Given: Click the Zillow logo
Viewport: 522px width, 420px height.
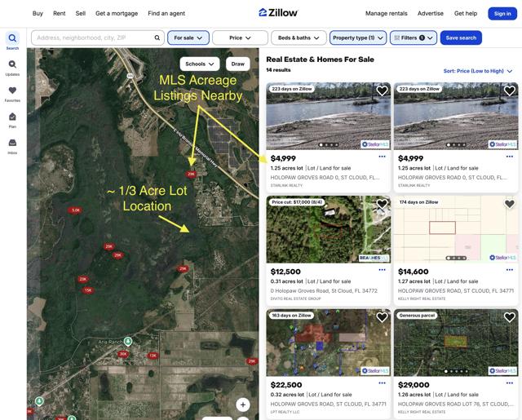Looking at the screenshot, I should click(x=278, y=13).
